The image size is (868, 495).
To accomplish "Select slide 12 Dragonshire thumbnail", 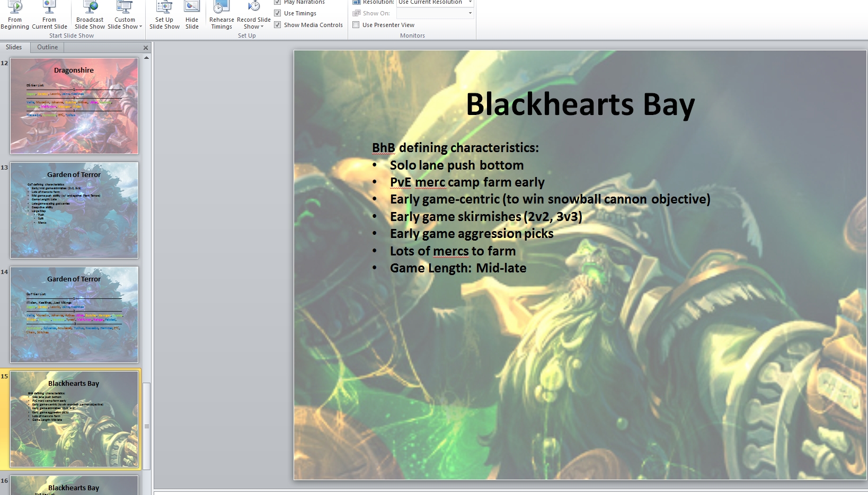I will tap(74, 106).
